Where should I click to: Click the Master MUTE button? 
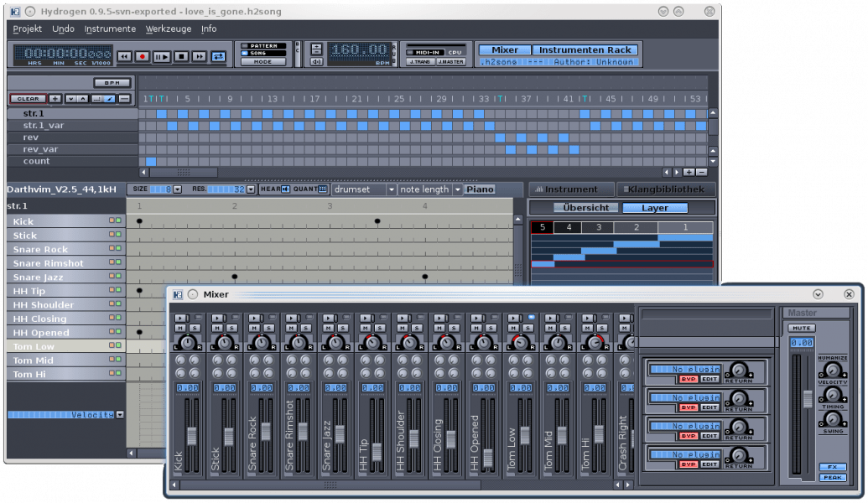801,328
